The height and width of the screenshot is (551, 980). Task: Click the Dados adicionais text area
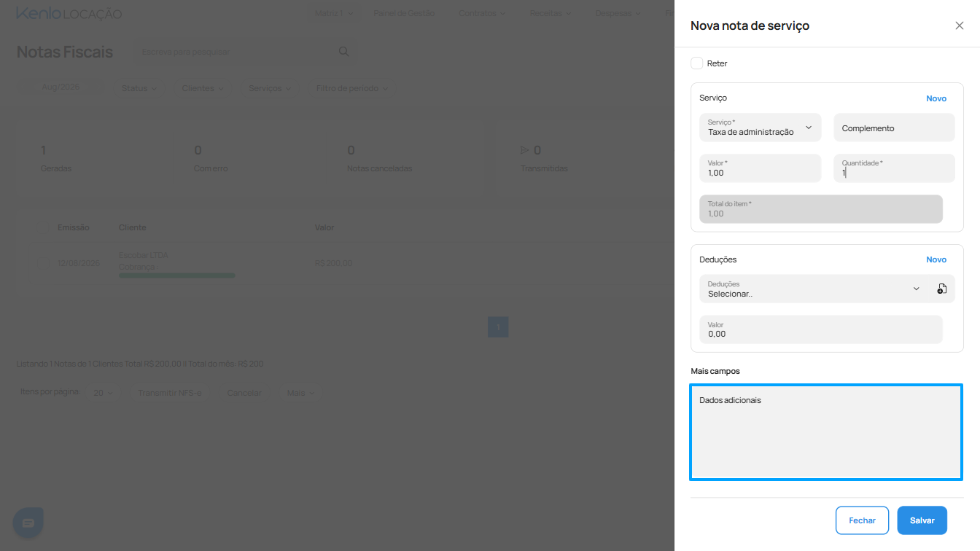826,432
